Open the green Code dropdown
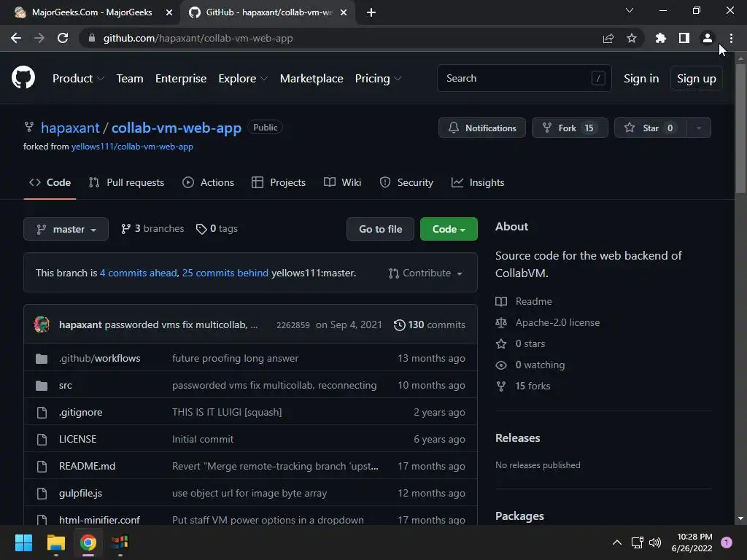Viewport: 747px width, 560px height. tap(449, 229)
